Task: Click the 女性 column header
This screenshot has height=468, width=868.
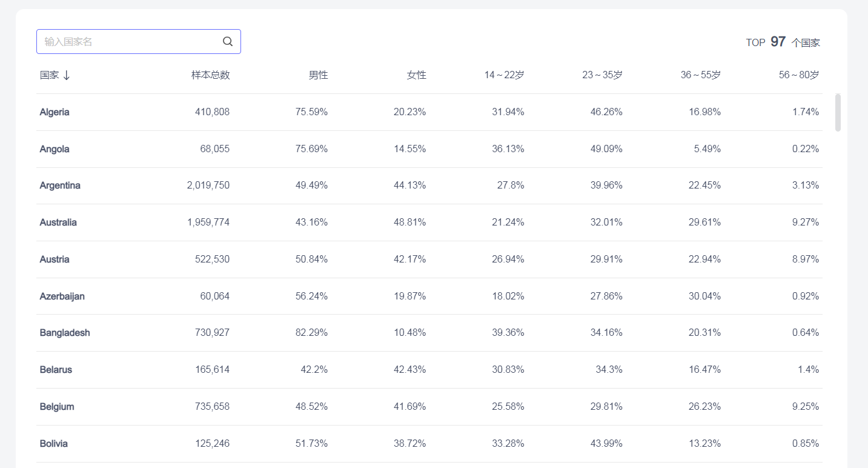Action: click(416, 75)
